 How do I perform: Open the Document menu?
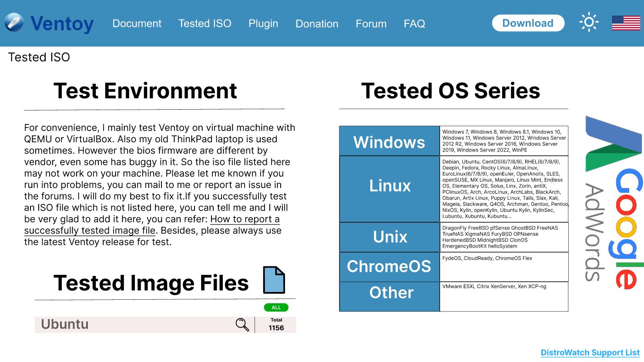click(137, 23)
